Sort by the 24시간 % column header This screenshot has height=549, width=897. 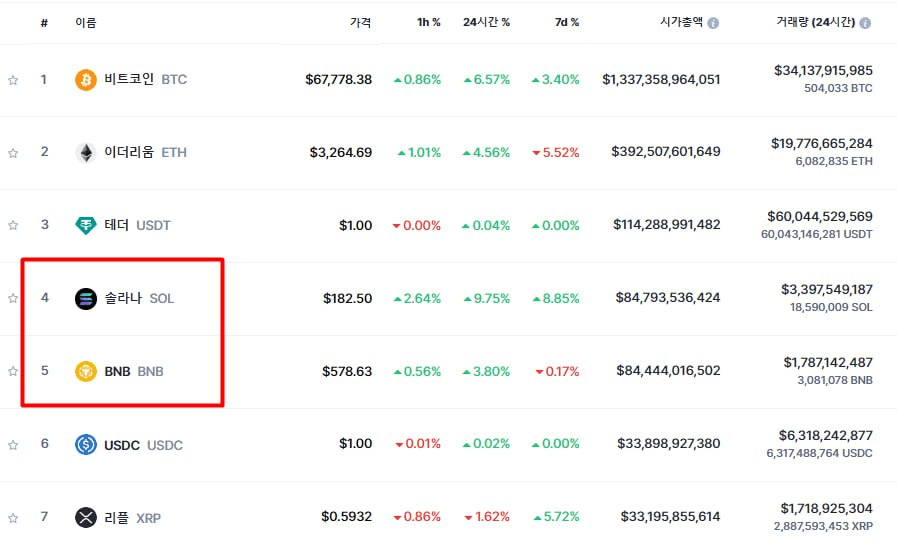(x=486, y=22)
